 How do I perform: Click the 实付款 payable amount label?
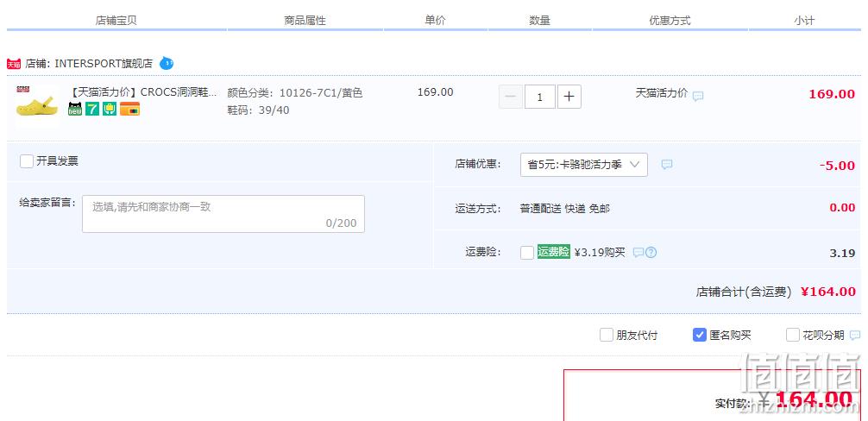point(734,403)
